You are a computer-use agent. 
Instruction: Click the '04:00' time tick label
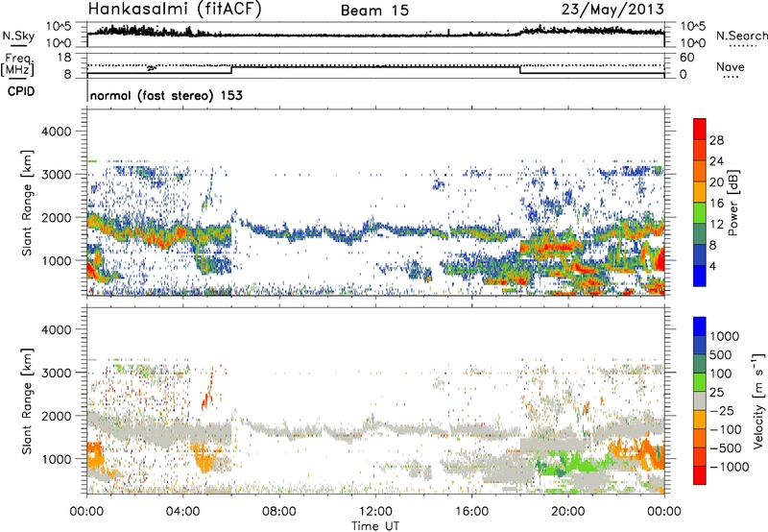pos(183,512)
